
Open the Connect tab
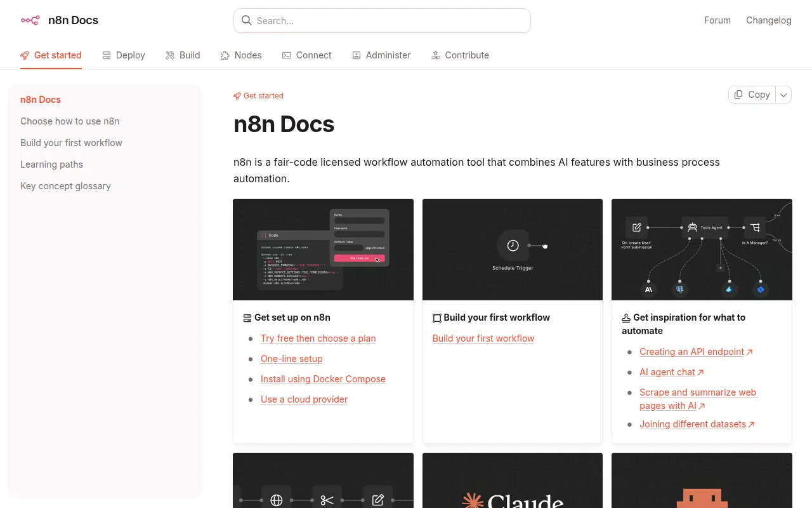307,55
